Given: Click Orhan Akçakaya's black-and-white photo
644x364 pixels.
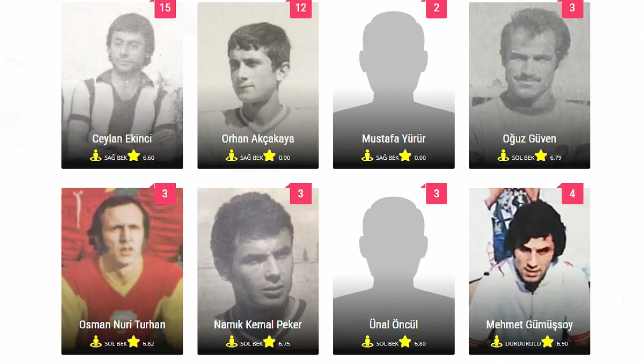Looking at the screenshot, I should coord(258,69).
